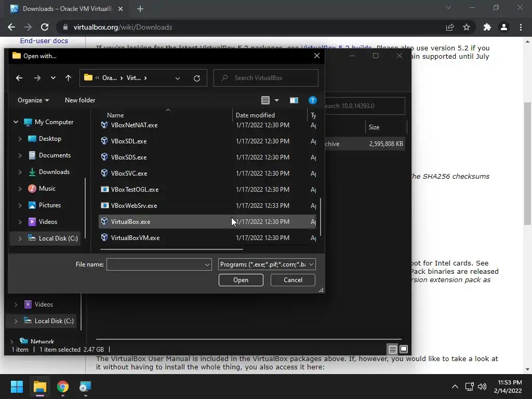Open recent locations chevron in dialog
This screenshot has height=399, width=532.
tap(54, 78)
